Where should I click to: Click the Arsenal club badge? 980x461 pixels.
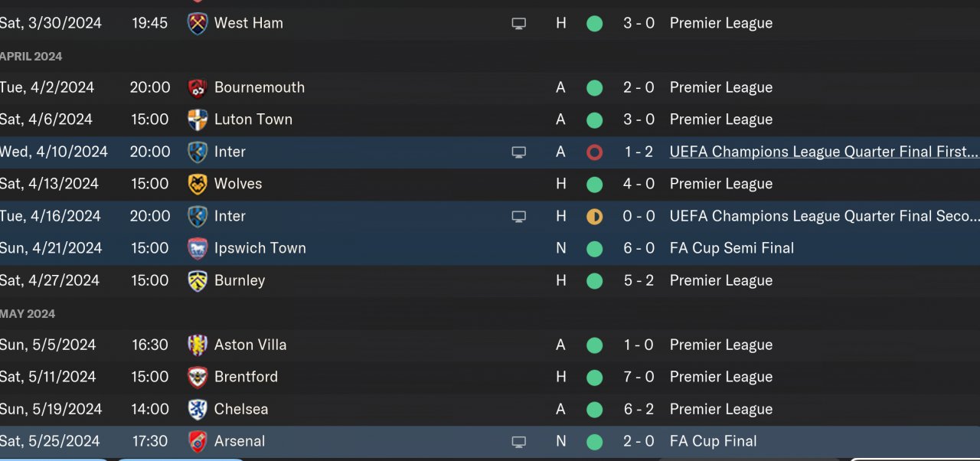coord(198,442)
